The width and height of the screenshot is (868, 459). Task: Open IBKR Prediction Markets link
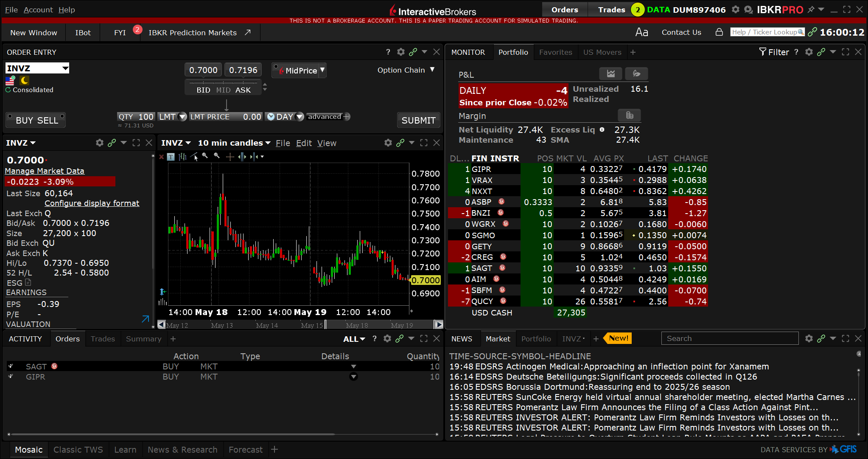pyautogui.click(x=200, y=32)
